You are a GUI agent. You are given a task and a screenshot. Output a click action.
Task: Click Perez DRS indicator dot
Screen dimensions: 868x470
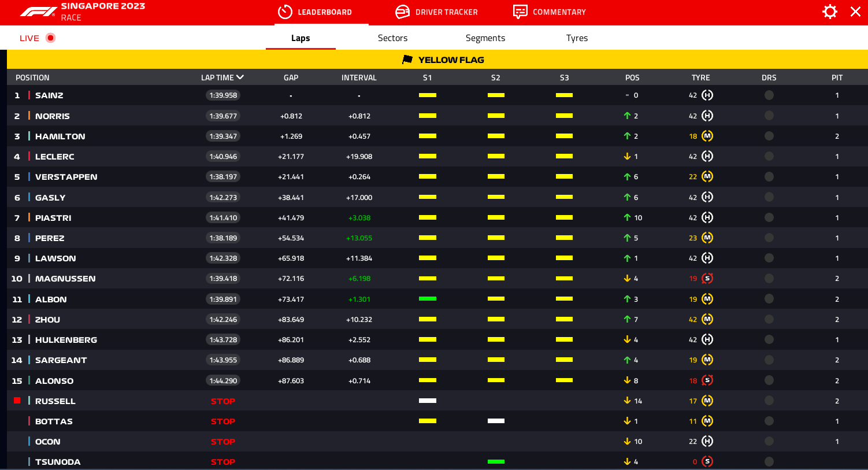(x=769, y=238)
